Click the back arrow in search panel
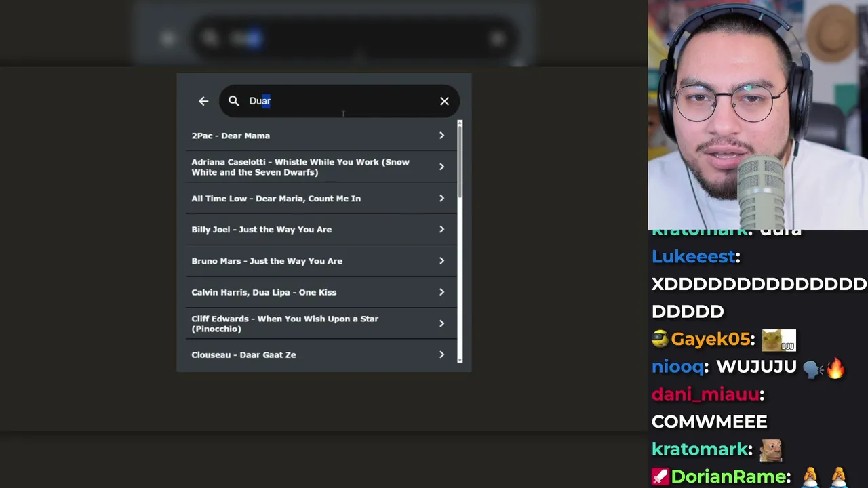Viewport: 868px width, 488px height. click(203, 101)
